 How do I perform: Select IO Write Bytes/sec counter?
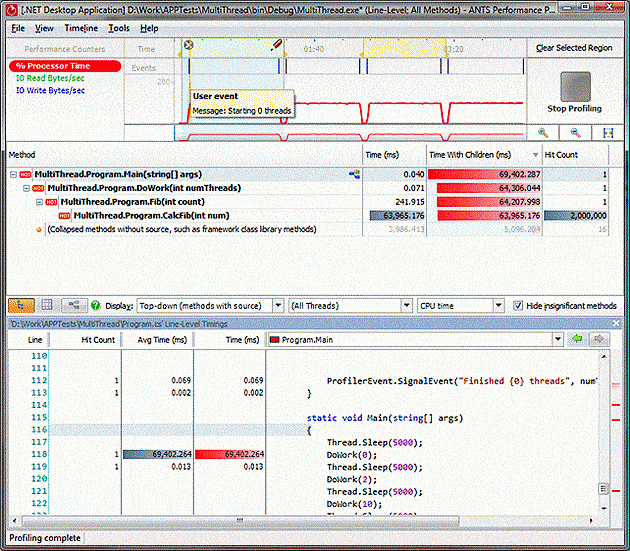coord(51,90)
